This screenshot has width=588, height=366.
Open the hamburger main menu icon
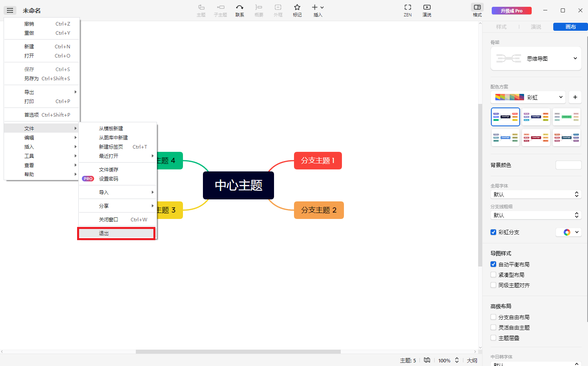click(10, 10)
